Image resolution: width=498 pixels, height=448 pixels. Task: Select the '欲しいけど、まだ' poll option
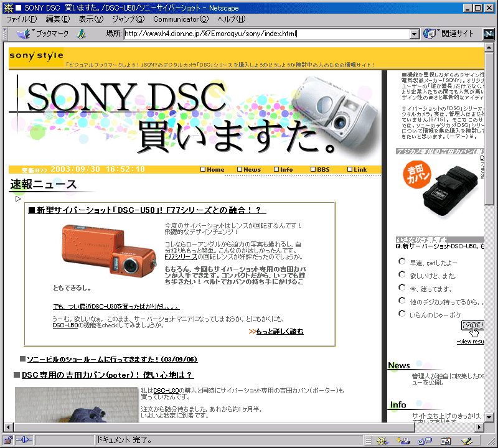(x=402, y=274)
